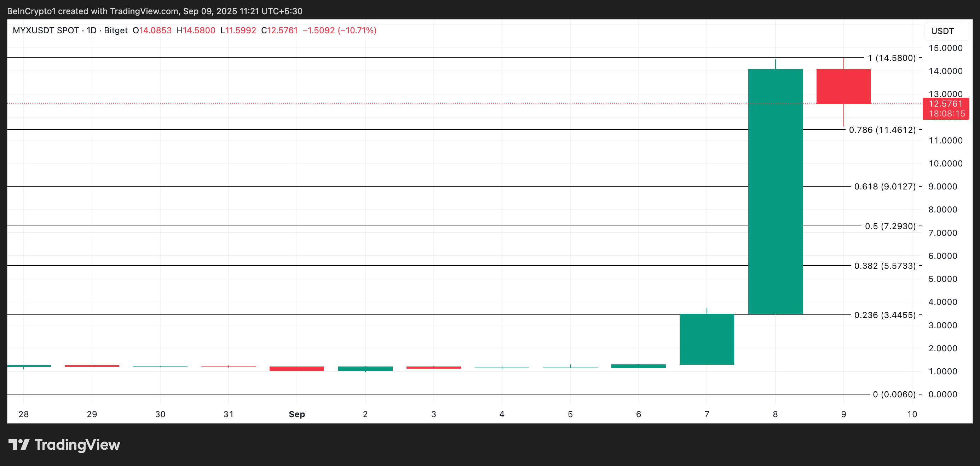Image resolution: width=980 pixels, height=466 pixels.
Task: Click the Sep label on the date axis
Action: (296, 414)
